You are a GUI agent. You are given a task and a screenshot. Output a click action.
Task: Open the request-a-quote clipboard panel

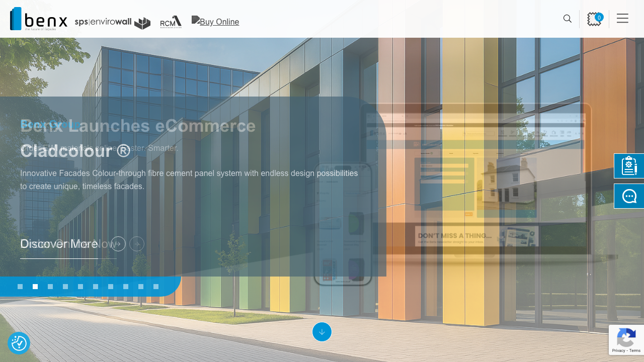[x=629, y=166]
